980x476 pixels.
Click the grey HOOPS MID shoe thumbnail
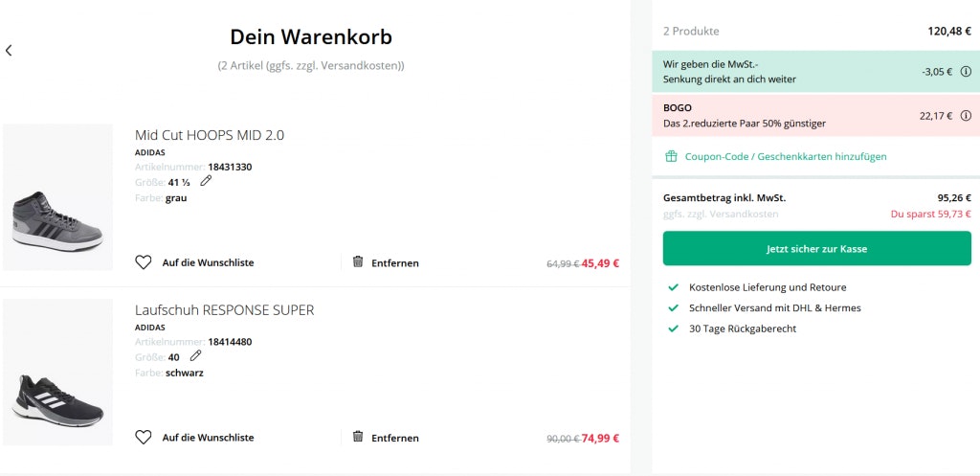click(x=57, y=198)
